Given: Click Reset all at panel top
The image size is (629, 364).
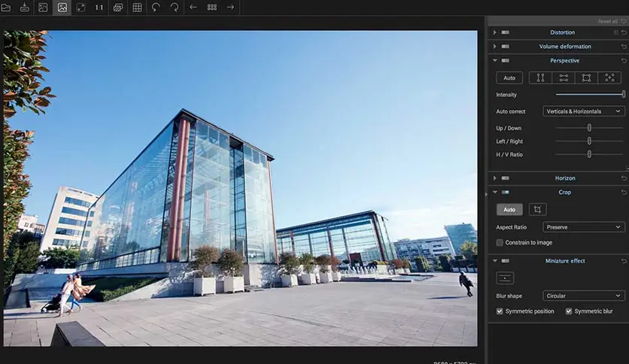Looking at the screenshot, I should 607,21.
